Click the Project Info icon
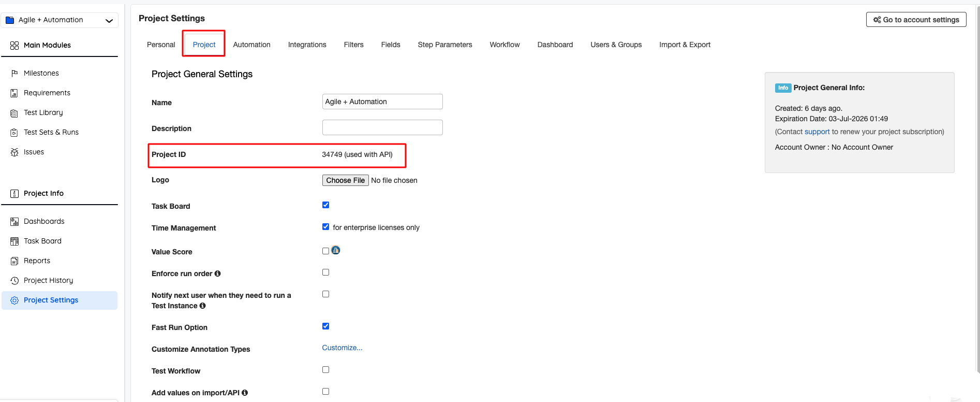This screenshot has width=980, height=402. (x=14, y=194)
